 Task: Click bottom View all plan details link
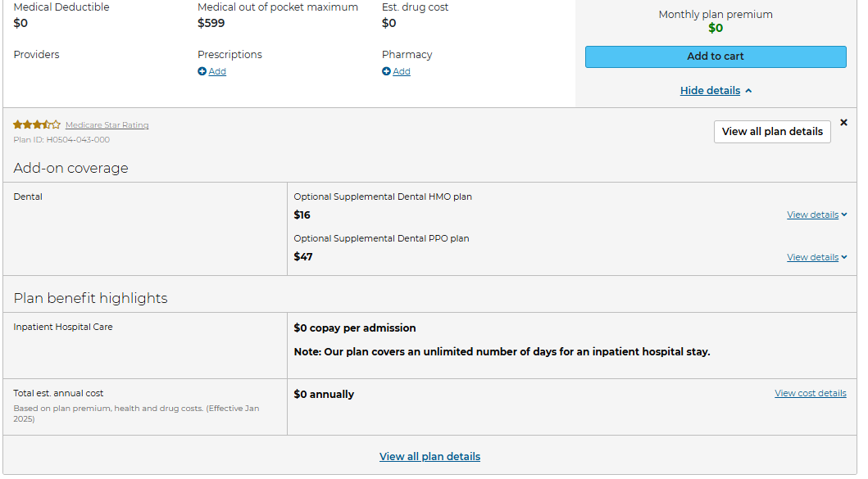click(429, 456)
